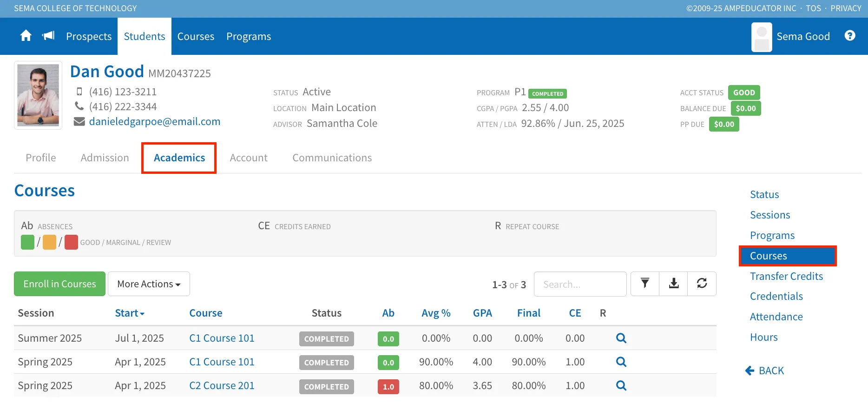
Task: Click the Sema Good user avatar
Action: click(x=762, y=37)
